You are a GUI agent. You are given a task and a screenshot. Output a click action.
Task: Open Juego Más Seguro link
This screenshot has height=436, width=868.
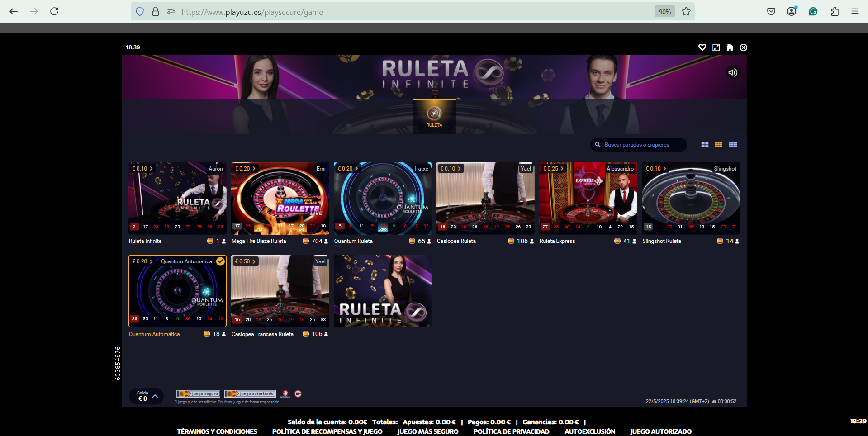pos(428,431)
